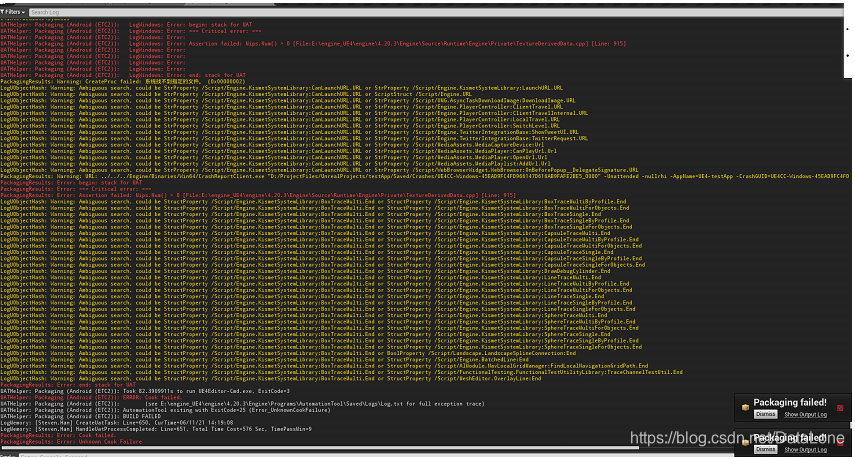Select the warning line ending 'OnBeforePopup__DelegateSignature.URL'
855x457 pixels.
[x=319, y=170]
